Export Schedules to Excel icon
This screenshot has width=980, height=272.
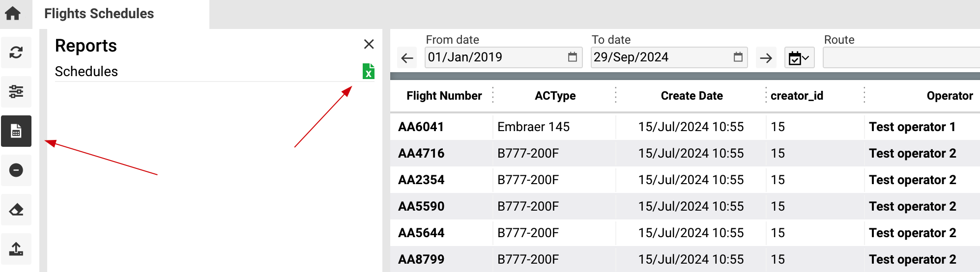pos(369,71)
